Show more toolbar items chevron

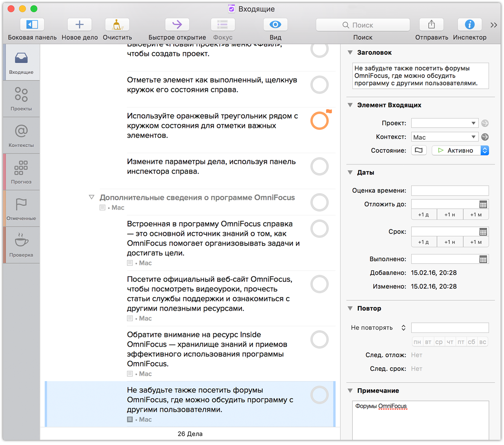(494, 25)
